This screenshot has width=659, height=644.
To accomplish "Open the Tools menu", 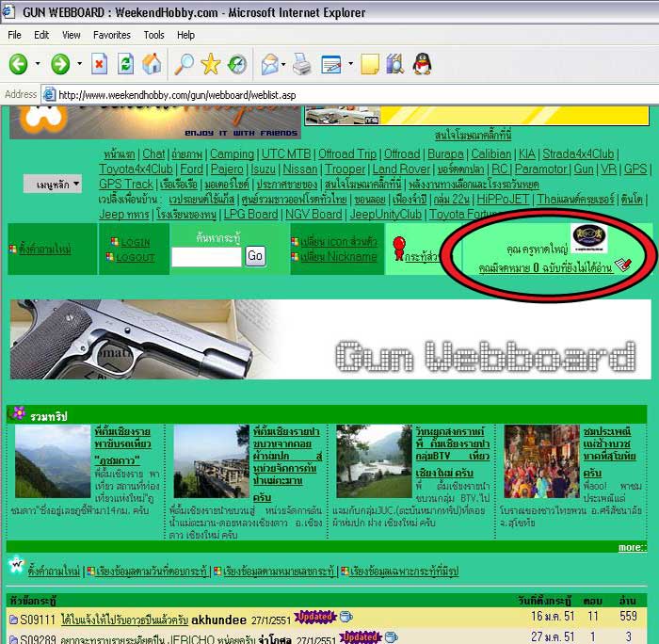I will [x=153, y=35].
